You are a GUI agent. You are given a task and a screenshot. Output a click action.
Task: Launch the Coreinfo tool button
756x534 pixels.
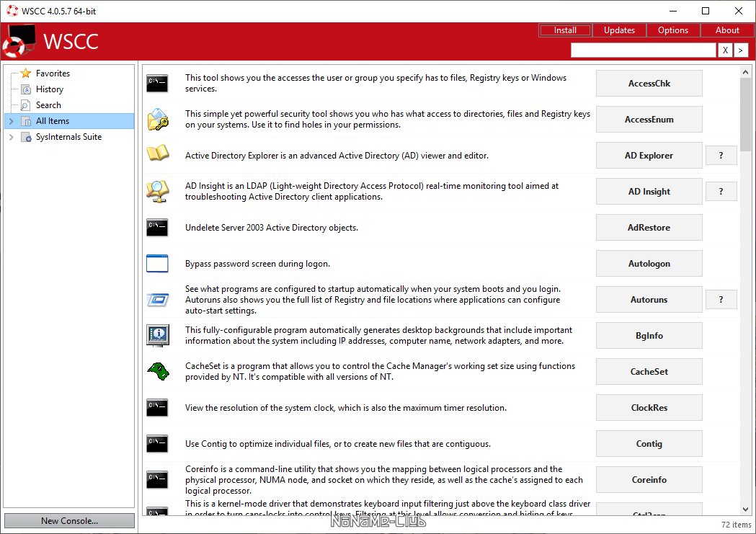[x=649, y=480]
